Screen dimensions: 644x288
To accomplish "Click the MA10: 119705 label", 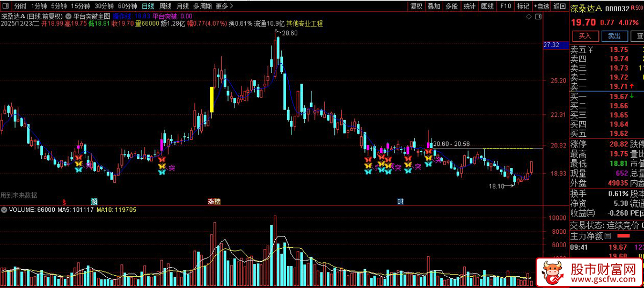I will pos(116,210).
